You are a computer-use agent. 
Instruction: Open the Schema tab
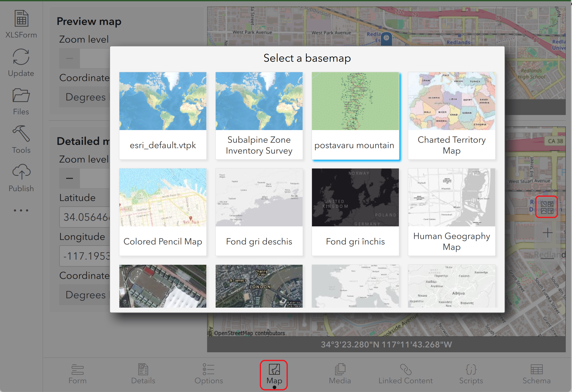[x=536, y=374]
